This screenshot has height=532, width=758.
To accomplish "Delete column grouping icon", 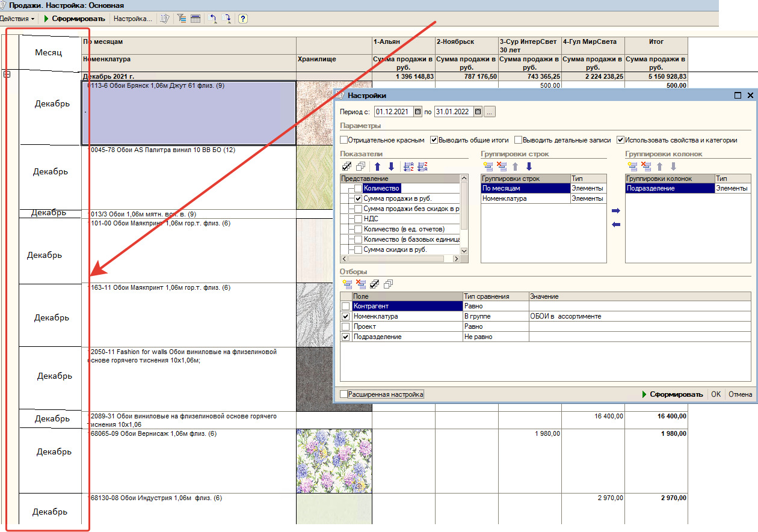I will point(646,167).
